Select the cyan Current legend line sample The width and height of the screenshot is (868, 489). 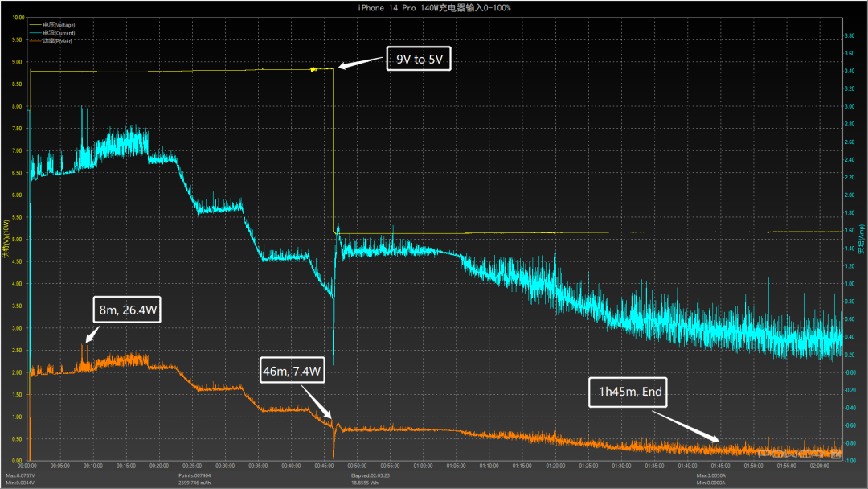click(35, 33)
